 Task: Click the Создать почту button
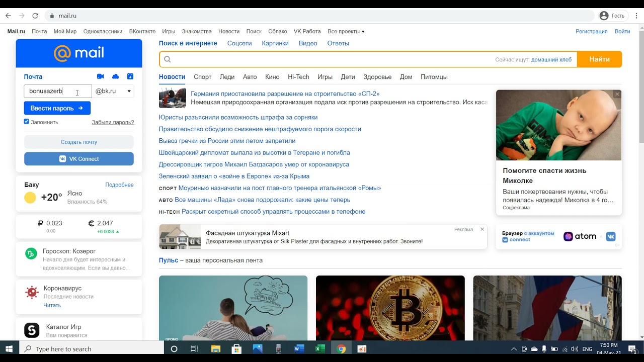pyautogui.click(x=79, y=142)
